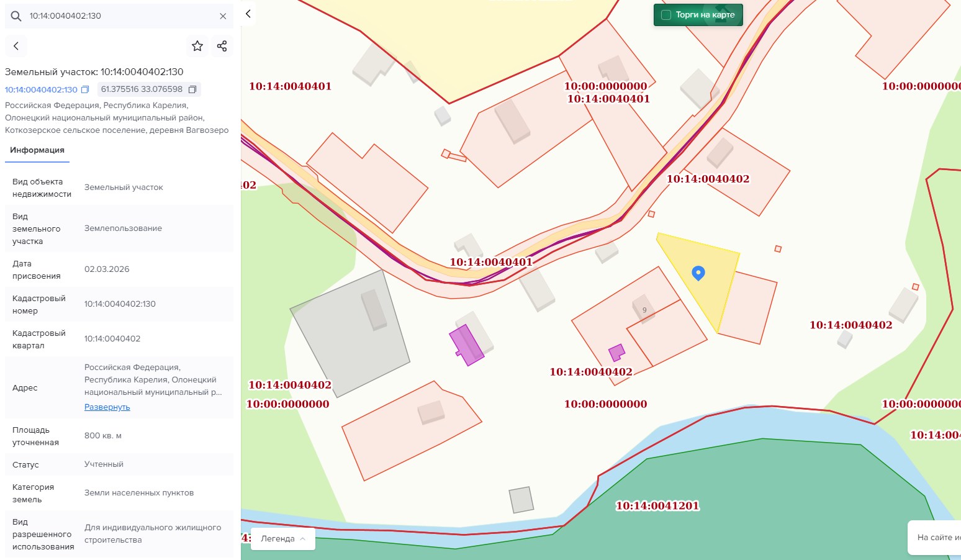Click the Кадастровый квартал value 10:14:0040402
The image size is (961, 560).
[112, 339]
